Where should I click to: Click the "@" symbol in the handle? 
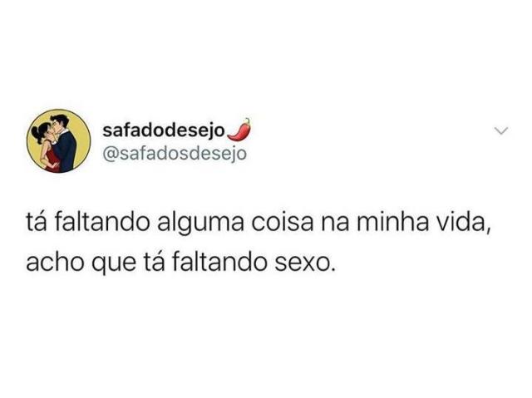click(111, 155)
